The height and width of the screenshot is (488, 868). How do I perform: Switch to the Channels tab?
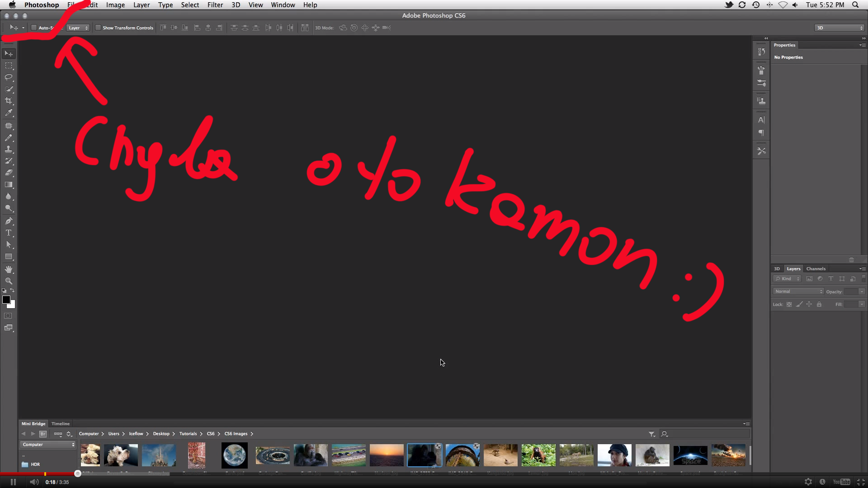[x=816, y=269]
